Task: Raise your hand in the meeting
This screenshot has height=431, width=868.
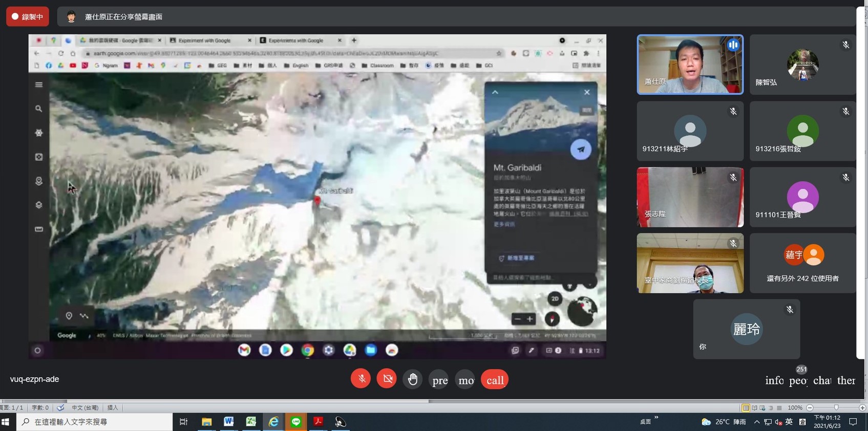Action: click(413, 379)
